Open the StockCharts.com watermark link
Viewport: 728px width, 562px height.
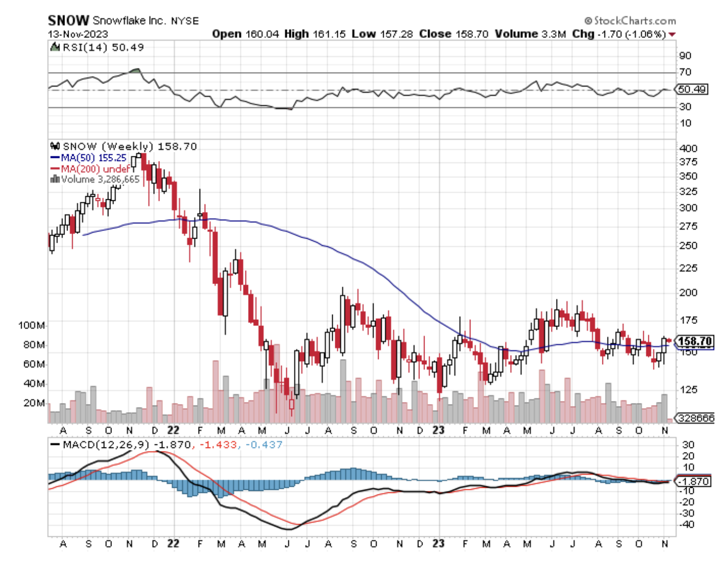pos(634,21)
